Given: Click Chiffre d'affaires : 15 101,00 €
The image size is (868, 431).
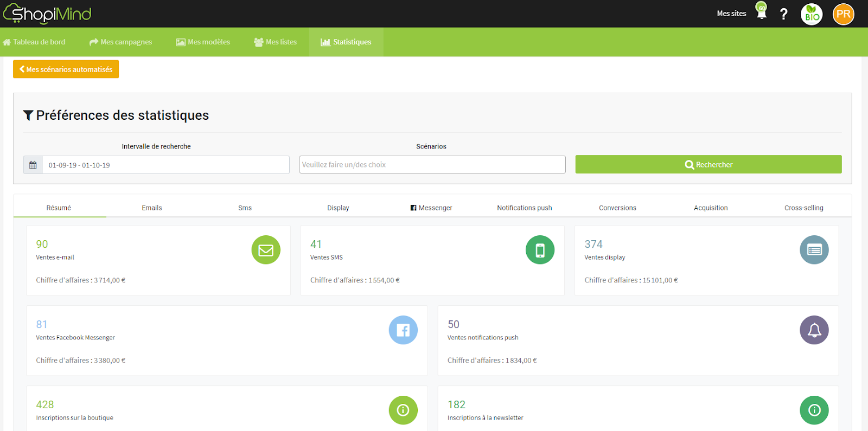Looking at the screenshot, I should pyautogui.click(x=631, y=280).
